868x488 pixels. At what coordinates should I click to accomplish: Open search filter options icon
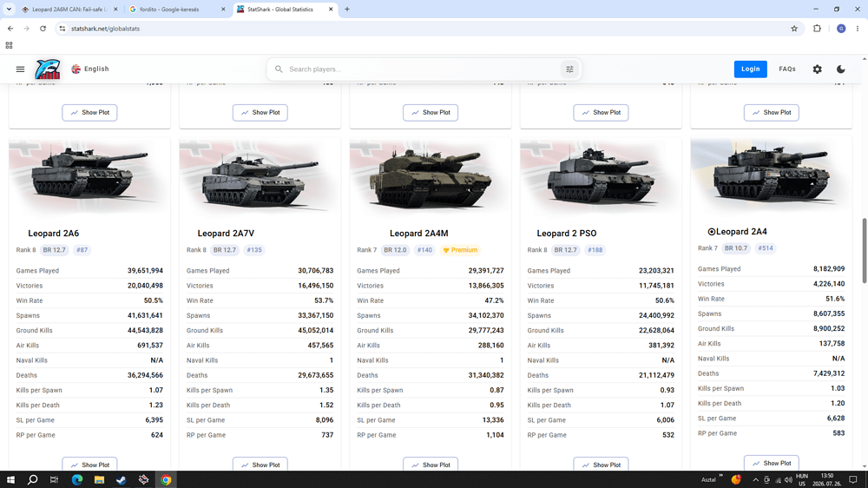[x=569, y=69]
